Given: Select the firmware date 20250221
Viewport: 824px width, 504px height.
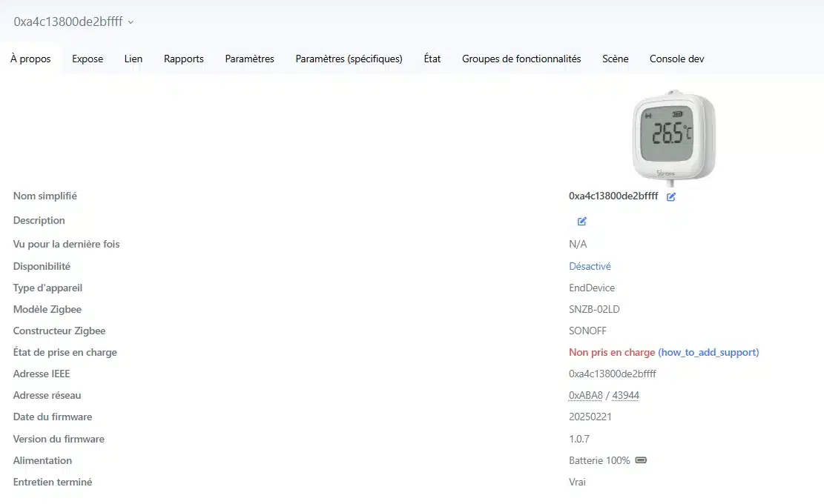Looking at the screenshot, I should click(590, 417).
